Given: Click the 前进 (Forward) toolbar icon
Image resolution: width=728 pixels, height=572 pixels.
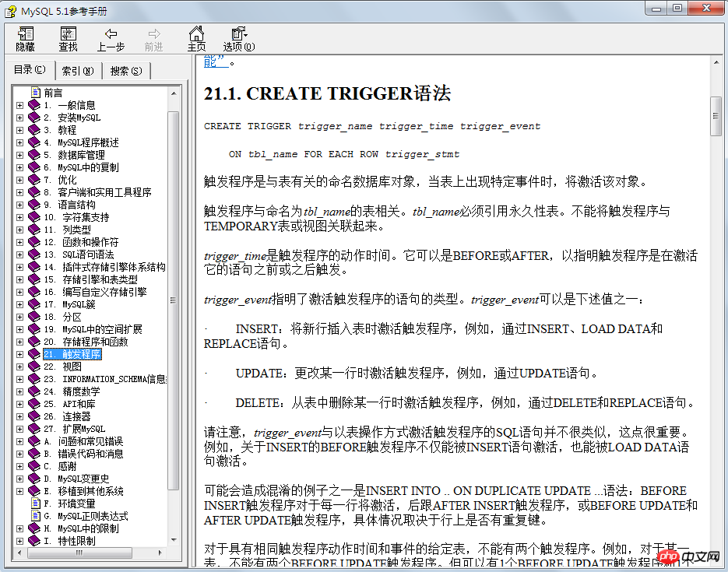Looking at the screenshot, I should [x=153, y=39].
